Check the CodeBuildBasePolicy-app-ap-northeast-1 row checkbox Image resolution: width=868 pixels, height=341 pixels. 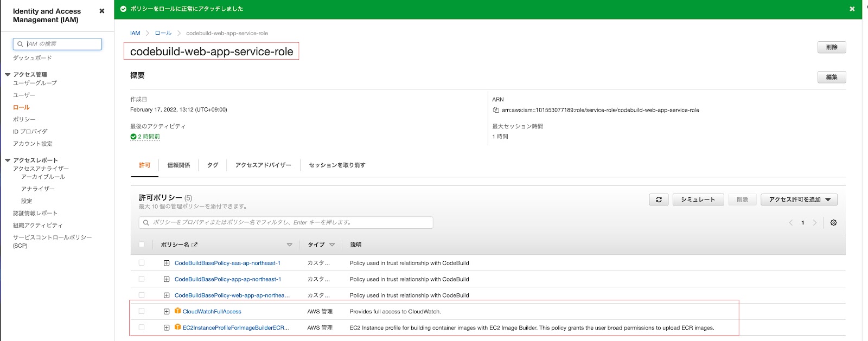(142, 279)
